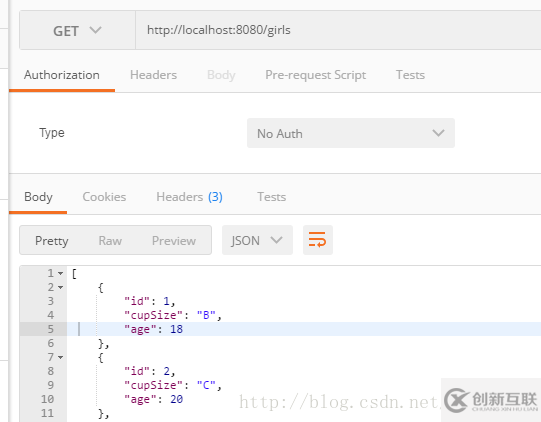541x422 pixels.
Task: Open the request Body tab
Action: [221, 75]
